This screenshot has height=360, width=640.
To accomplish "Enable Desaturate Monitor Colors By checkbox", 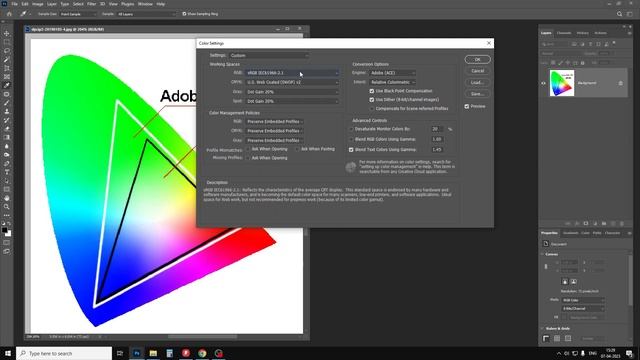I will 351,129.
